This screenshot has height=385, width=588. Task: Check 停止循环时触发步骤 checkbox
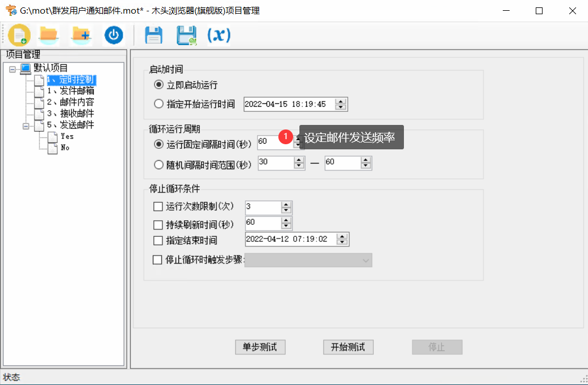tap(157, 260)
